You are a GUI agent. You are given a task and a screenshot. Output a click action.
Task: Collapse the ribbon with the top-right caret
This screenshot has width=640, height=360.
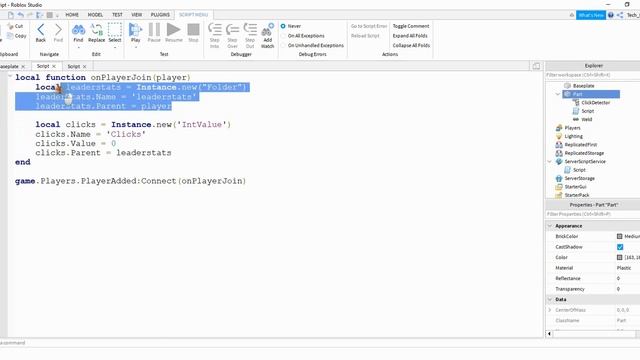571,15
